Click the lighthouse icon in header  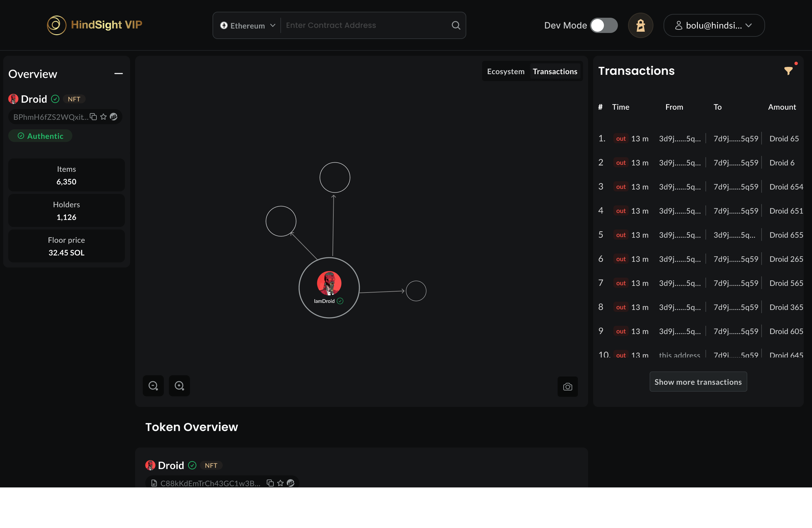pos(640,26)
